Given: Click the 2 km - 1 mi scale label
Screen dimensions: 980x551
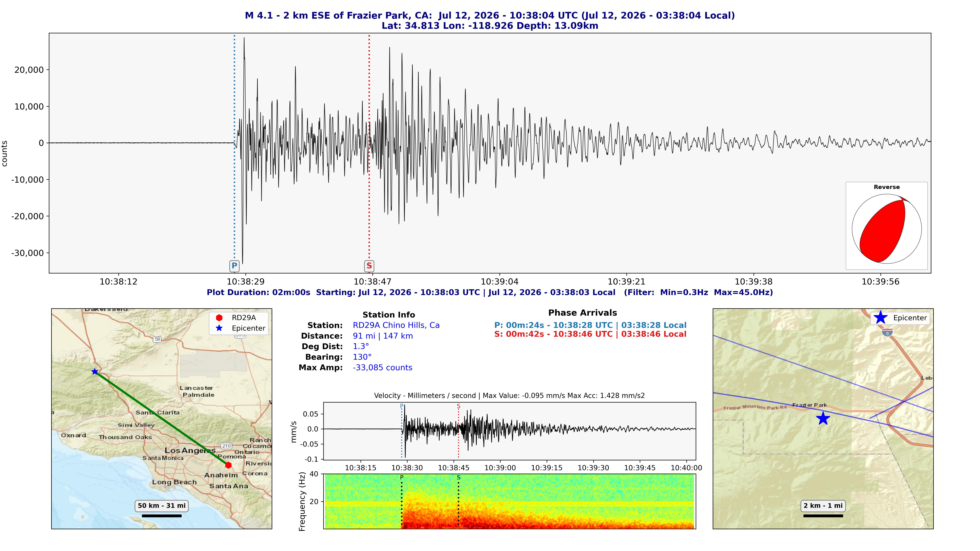Looking at the screenshot, I should 823,506.
